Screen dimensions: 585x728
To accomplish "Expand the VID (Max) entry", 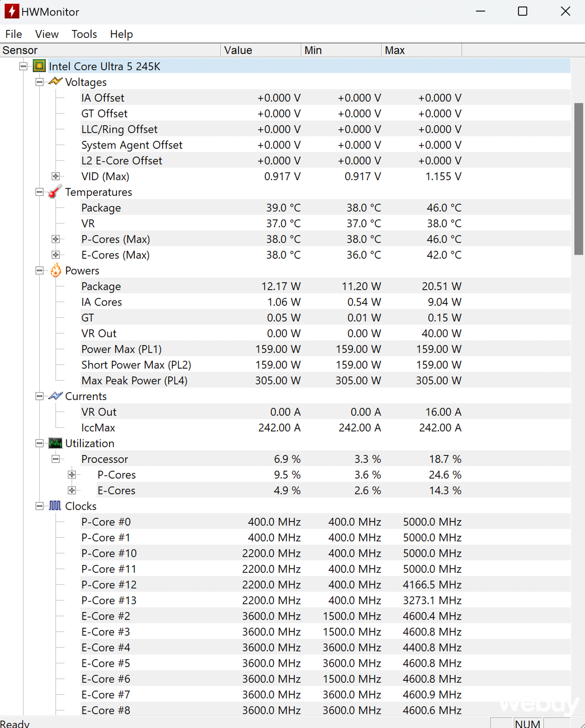I will tap(55, 176).
